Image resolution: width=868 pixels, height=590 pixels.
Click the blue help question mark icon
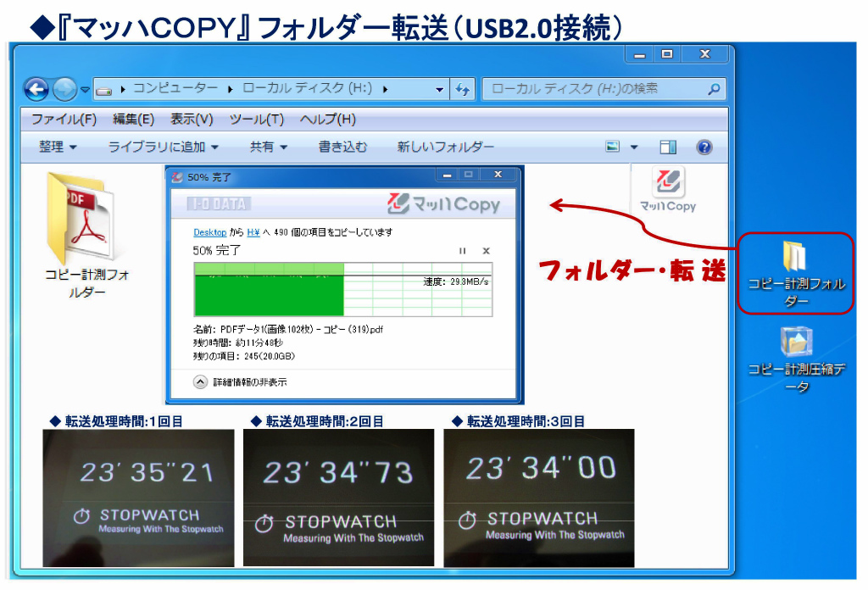click(704, 147)
